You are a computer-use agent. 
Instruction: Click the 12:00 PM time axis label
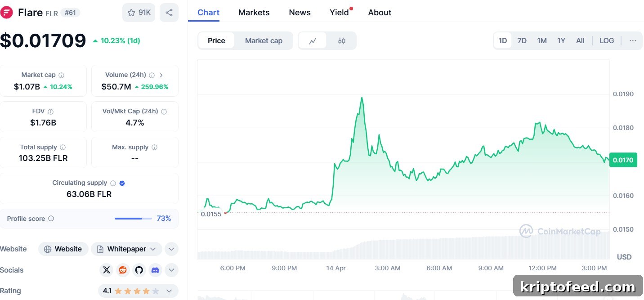[x=542, y=268]
